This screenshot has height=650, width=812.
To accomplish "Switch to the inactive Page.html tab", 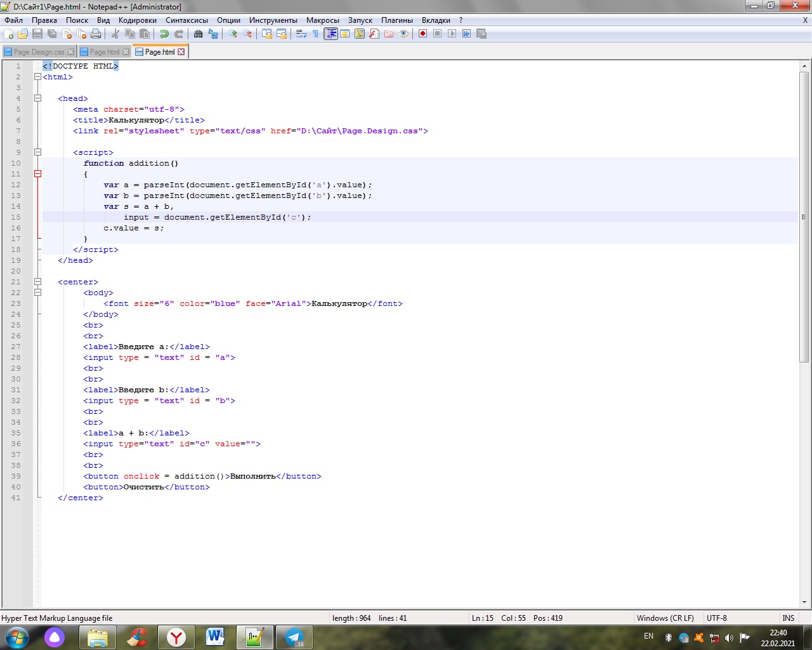I will pos(105,52).
